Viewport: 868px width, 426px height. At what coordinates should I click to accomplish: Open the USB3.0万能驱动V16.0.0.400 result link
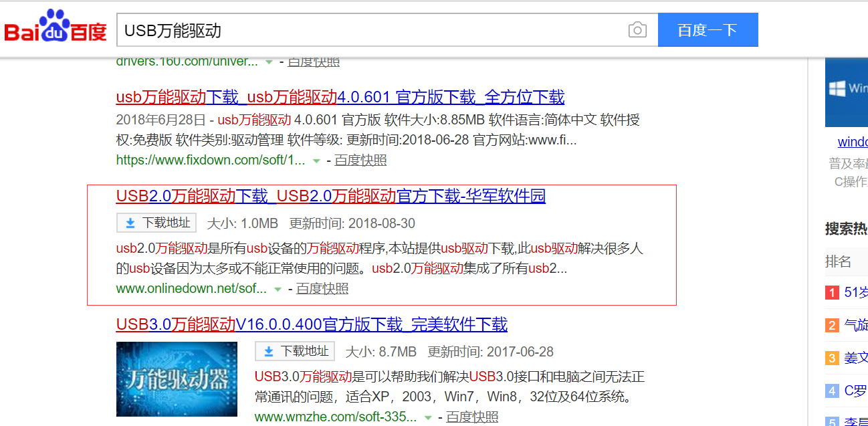click(x=312, y=324)
